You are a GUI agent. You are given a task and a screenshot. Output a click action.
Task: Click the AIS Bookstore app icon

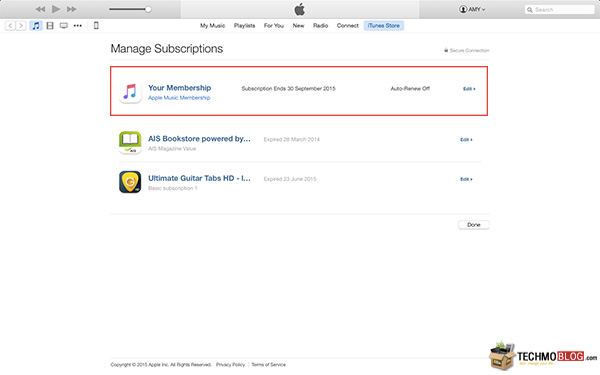pyautogui.click(x=130, y=142)
